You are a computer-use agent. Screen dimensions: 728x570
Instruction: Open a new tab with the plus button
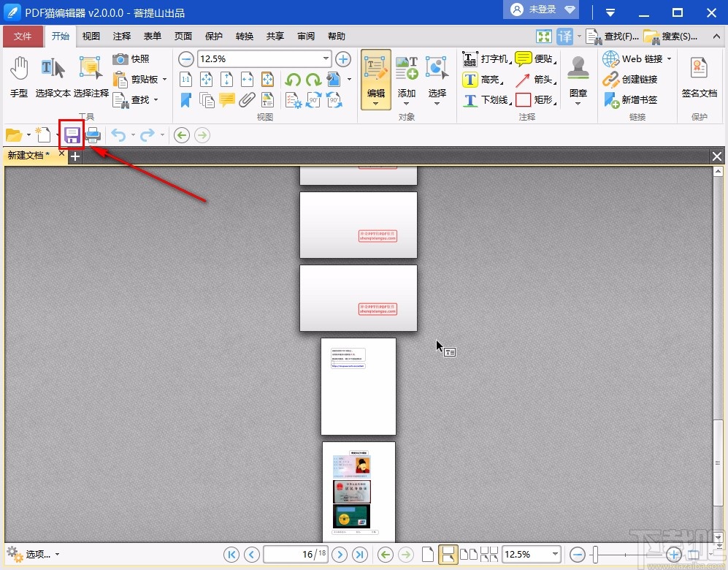[x=74, y=156]
